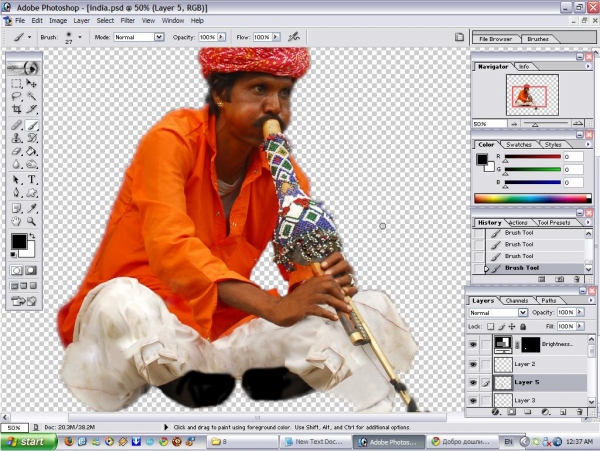The height and width of the screenshot is (451, 600).
Task: Open the layer blend mode dropdown
Action: pos(523,313)
